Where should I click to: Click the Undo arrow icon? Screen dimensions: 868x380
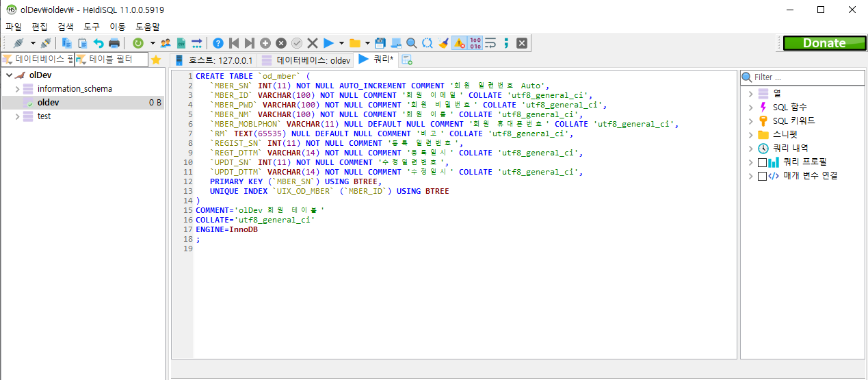[98, 43]
